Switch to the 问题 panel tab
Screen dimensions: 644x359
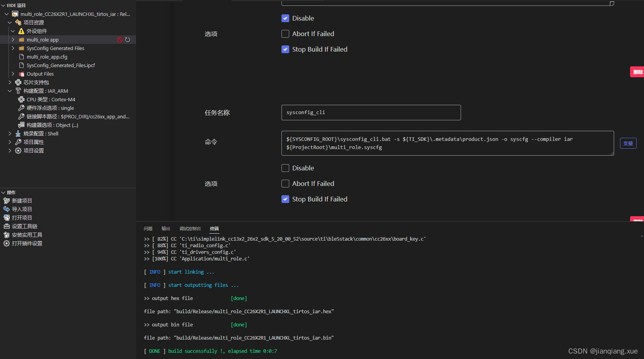148,229
